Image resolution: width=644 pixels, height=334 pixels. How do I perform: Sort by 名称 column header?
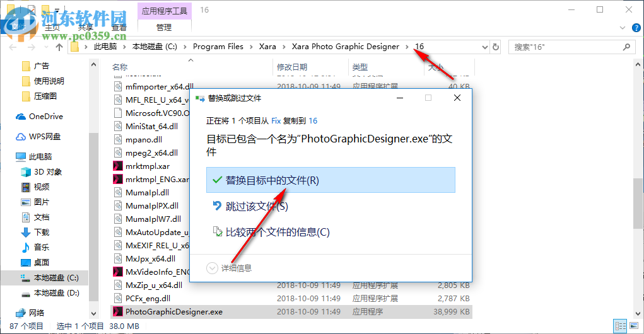(120, 67)
